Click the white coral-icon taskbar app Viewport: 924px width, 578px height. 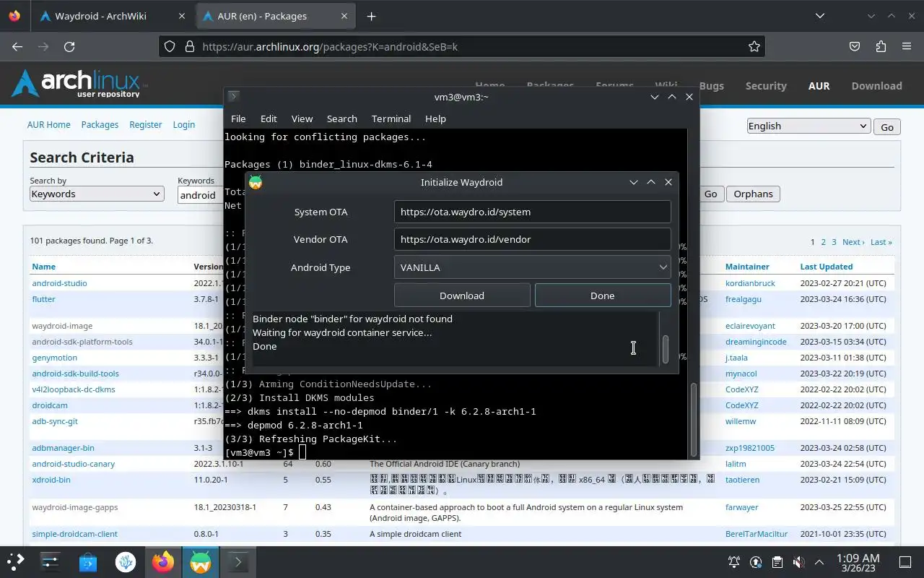tap(126, 561)
